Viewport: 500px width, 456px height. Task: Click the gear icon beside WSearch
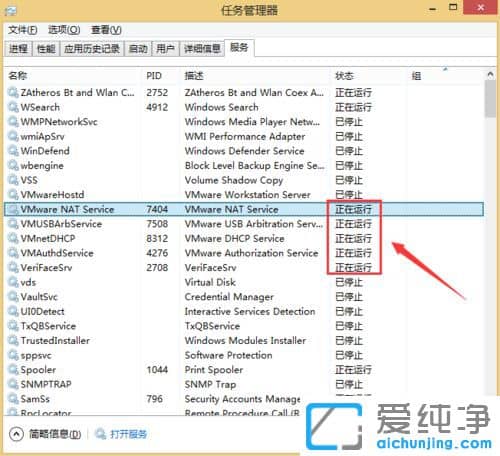click(13, 107)
